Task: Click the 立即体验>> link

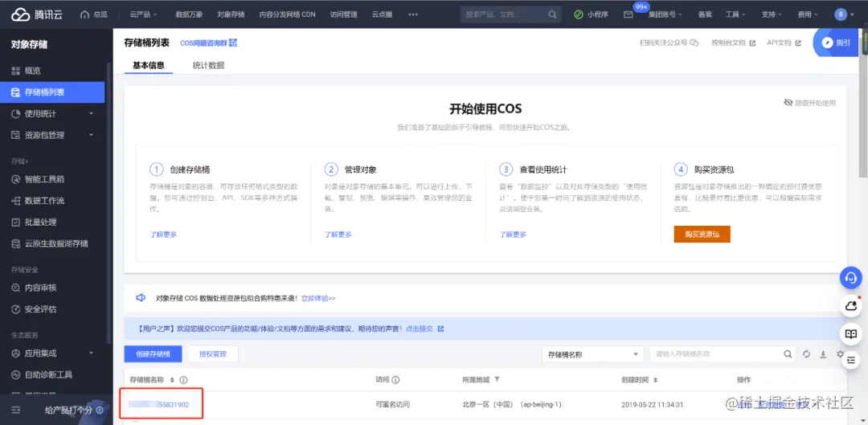Action: tap(318, 298)
